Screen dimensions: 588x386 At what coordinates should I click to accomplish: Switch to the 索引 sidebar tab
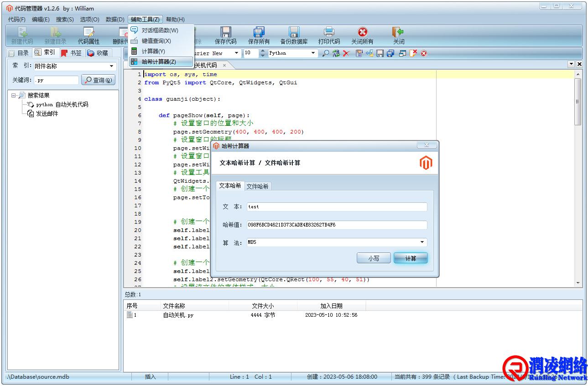click(45, 52)
